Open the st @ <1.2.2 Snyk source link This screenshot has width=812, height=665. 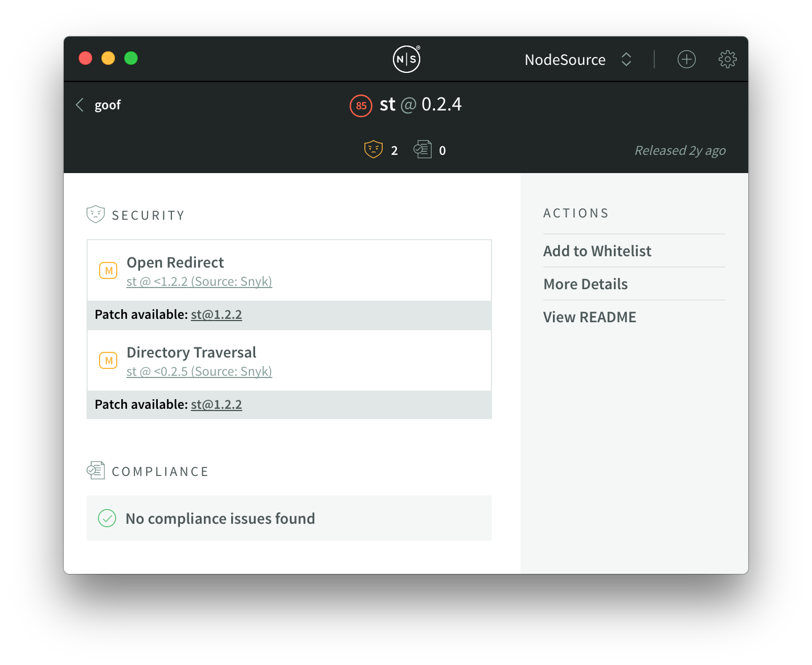199,281
